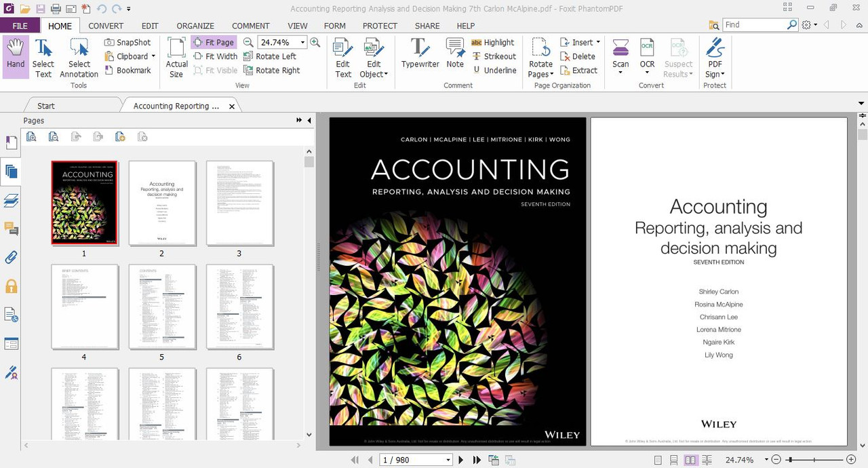Run OCR on the document

(648, 57)
